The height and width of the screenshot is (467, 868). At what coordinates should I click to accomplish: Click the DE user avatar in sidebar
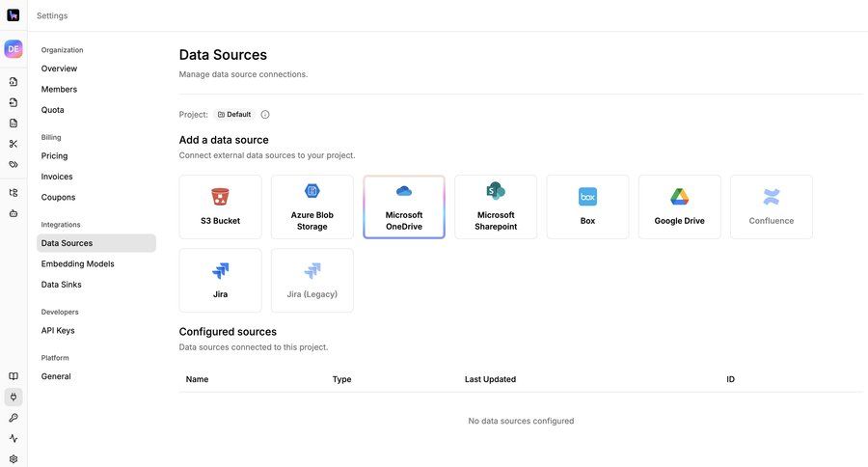pos(14,49)
